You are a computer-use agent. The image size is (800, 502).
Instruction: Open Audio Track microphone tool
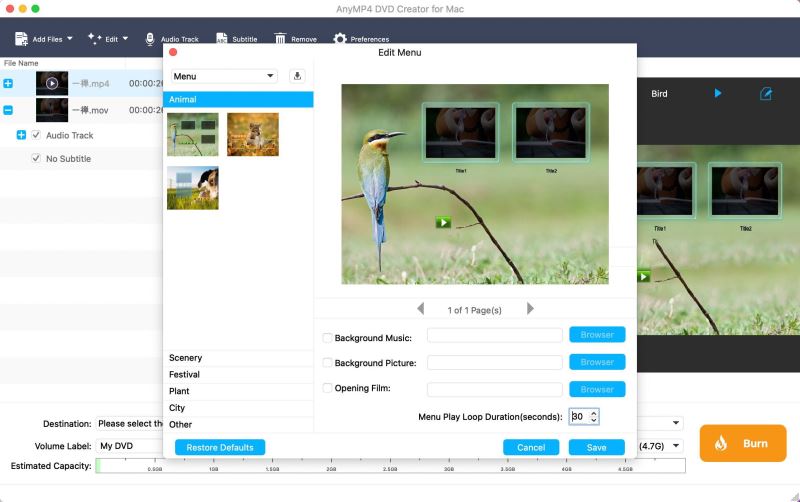(x=149, y=39)
